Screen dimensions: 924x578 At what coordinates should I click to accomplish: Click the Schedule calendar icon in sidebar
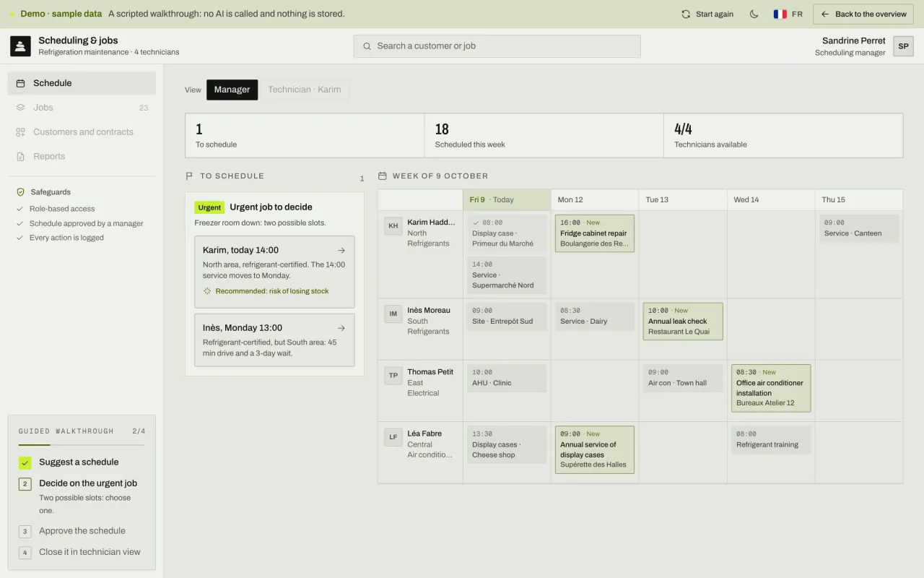[x=20, y=83]
